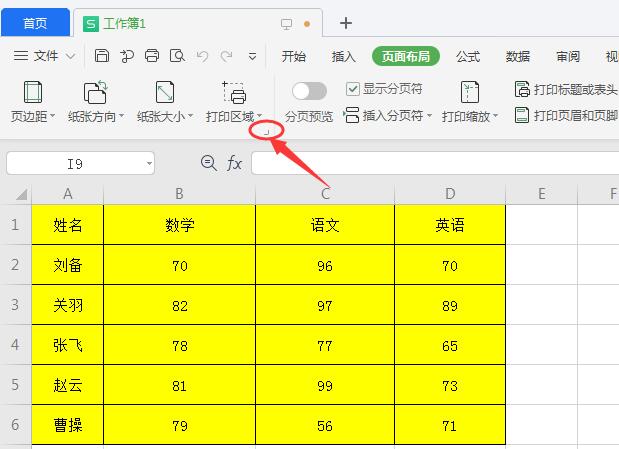Viewport: 619px width, 449px height.
Task: Click the Print icon in quick toolbar
Action: click(x=152, y=56)
